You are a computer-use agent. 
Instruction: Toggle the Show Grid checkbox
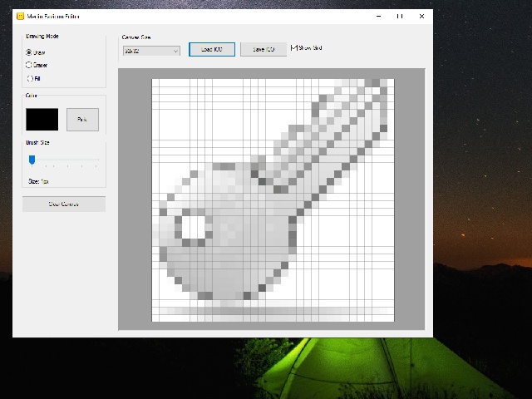click(293, 48)
